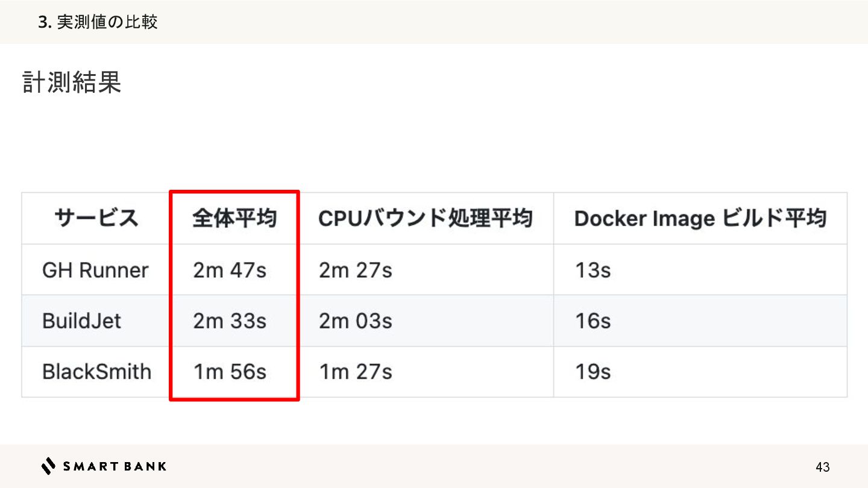Click the 2m 33s overall average cell
868x488 pixels.
(x=230, y=321)
